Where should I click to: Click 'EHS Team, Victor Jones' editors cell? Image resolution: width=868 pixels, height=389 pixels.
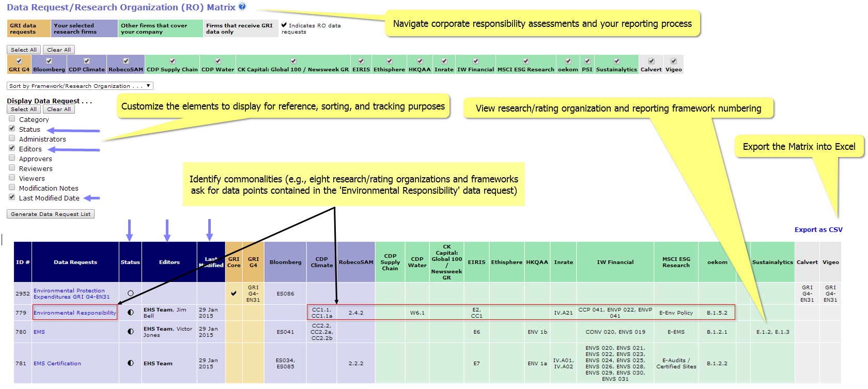168,332
